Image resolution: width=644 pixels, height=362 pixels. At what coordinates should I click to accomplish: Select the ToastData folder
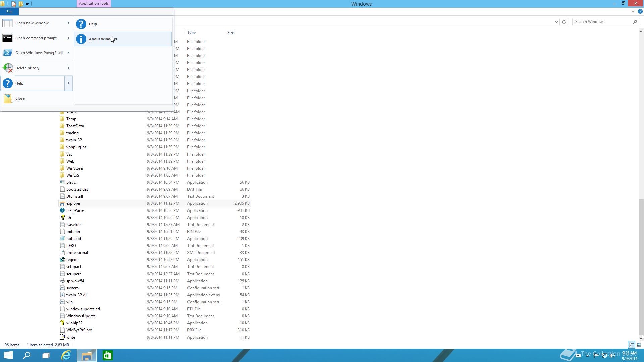point(75,126)
